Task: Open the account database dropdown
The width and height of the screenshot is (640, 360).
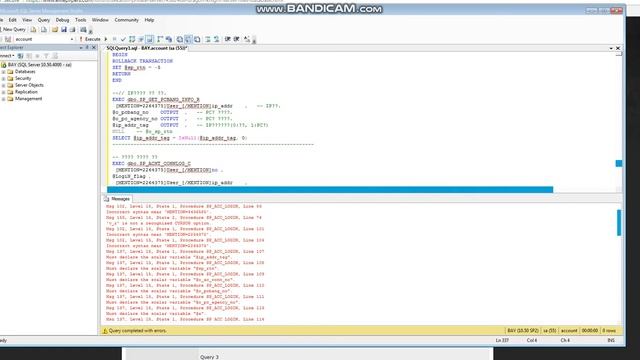Action: [x=72, y=39]
